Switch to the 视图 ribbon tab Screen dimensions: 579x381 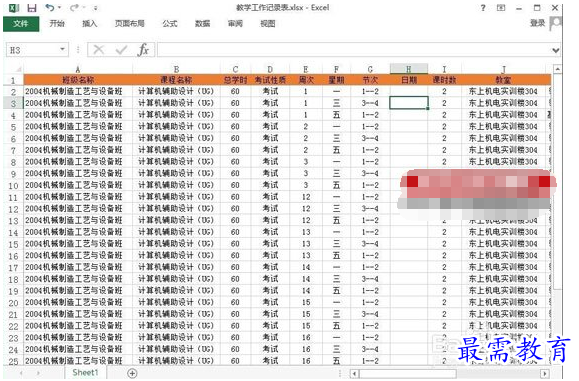click(x=268, y=24)
